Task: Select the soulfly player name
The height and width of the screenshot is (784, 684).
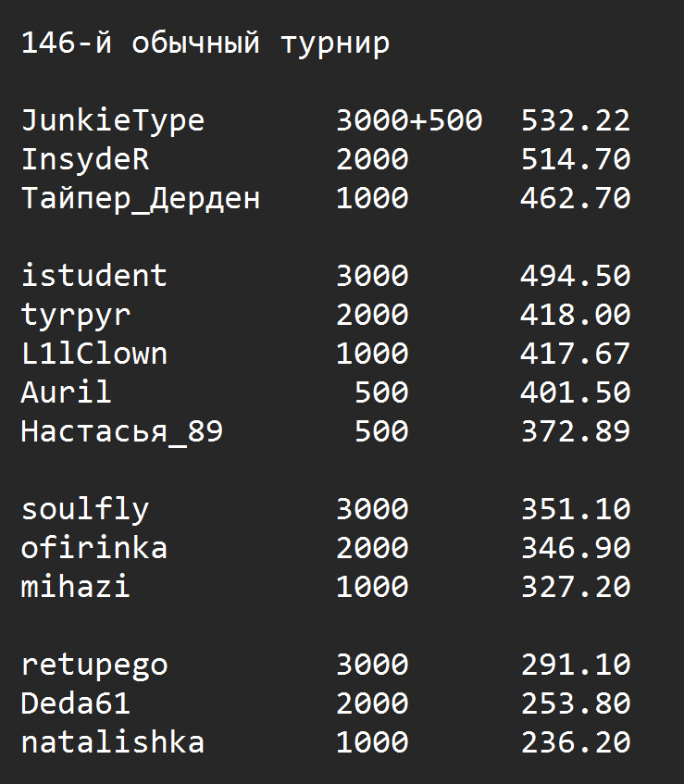Action: click(84, 509)
